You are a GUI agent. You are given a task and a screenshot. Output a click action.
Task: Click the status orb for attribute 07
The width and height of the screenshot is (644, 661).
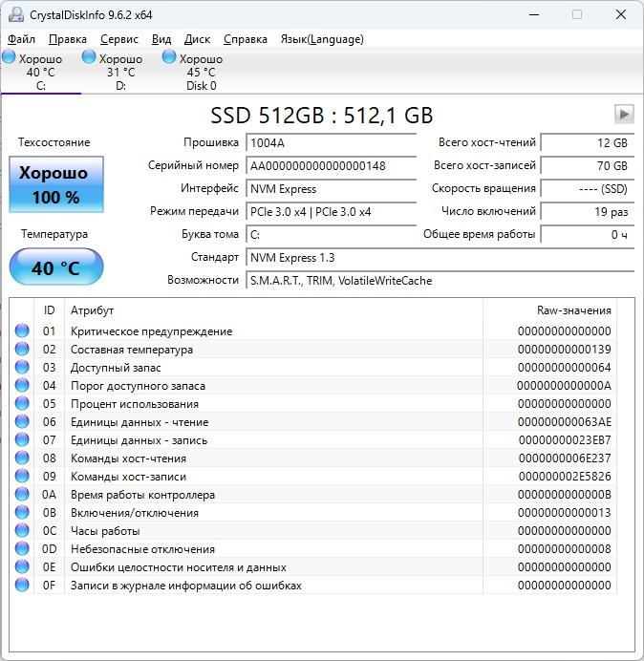[22, 439]
